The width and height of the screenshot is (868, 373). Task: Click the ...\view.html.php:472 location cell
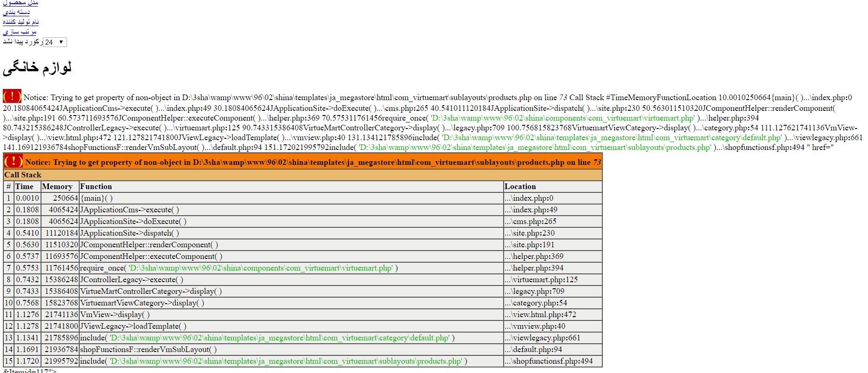[553, 314]
